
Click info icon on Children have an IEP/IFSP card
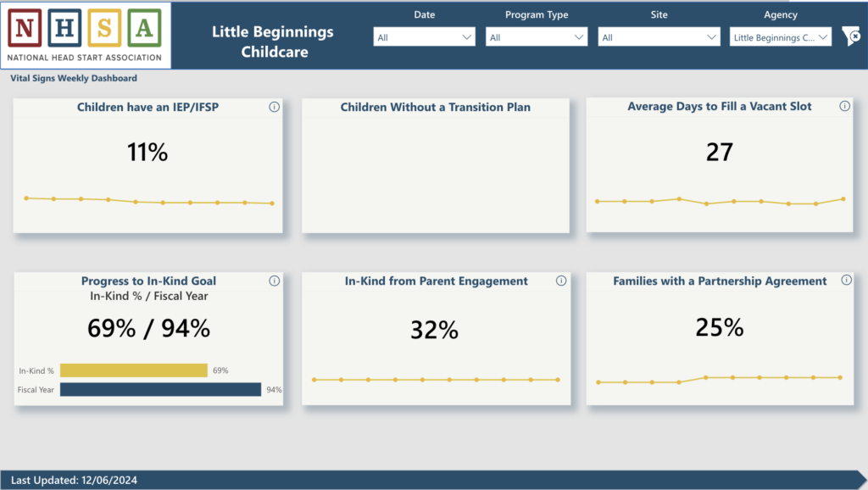pyautogui.click(x=274, y=107)
